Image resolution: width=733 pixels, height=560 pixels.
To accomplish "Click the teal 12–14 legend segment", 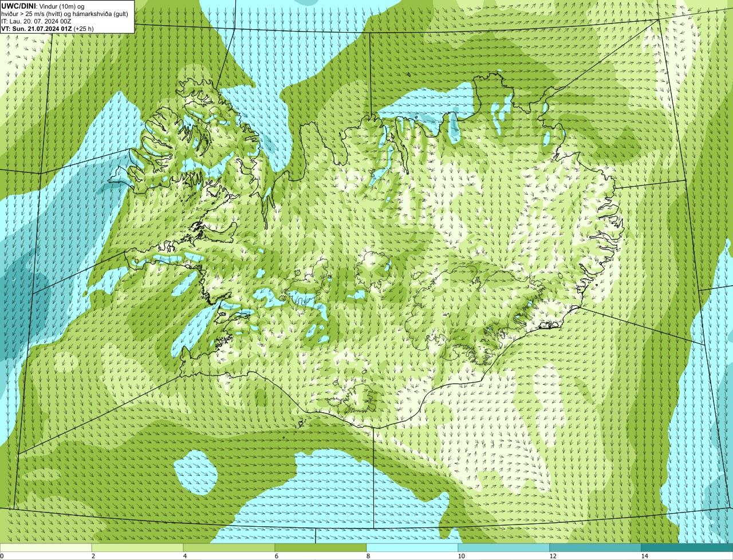I will click(x=596, y=547).
